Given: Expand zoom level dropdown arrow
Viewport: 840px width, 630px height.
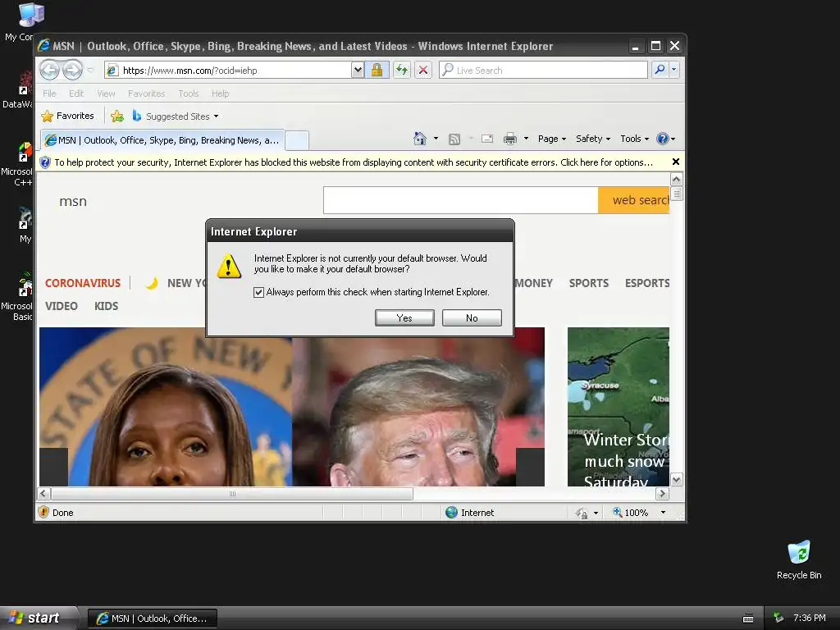Looking at the screenshot, I should [663, 513].
